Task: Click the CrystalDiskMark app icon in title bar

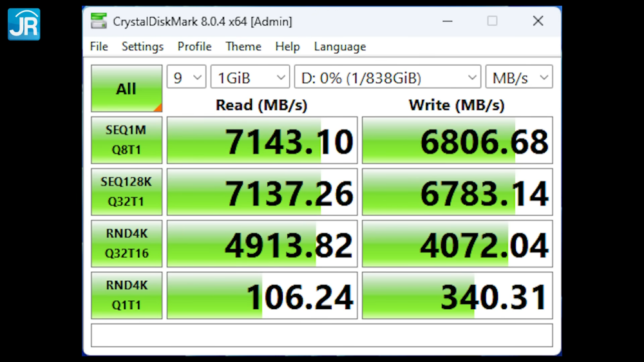Action: tap(99, 21)
